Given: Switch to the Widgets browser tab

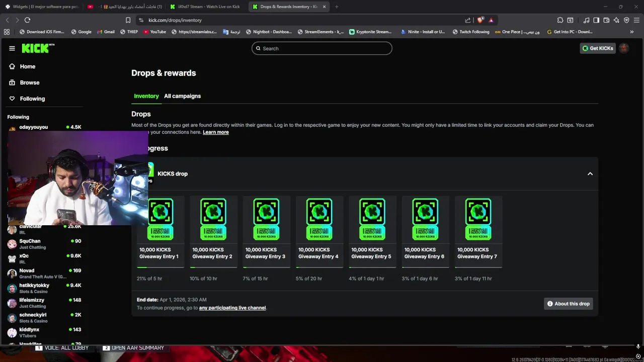Looking at the screenshot, I should coord(42,7).
